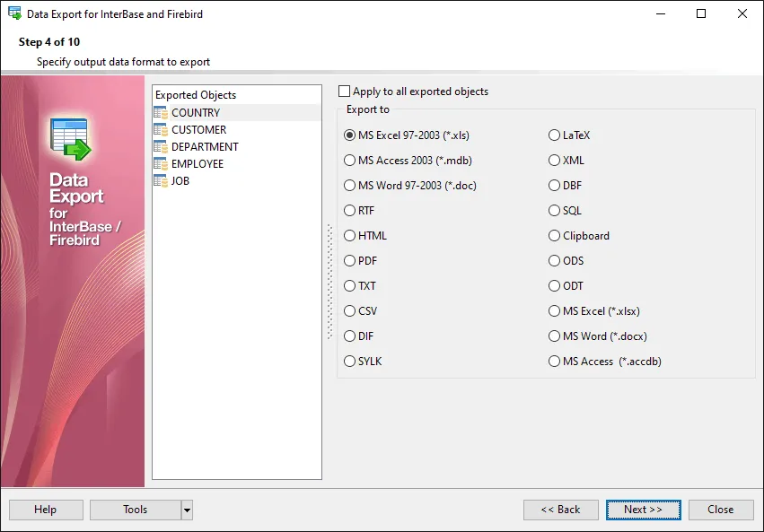Image resolution: width=764 pixels, height=532 pixels.
Task: Click the DEPARTMENT table icon
Action: click(x=161, y=147)
